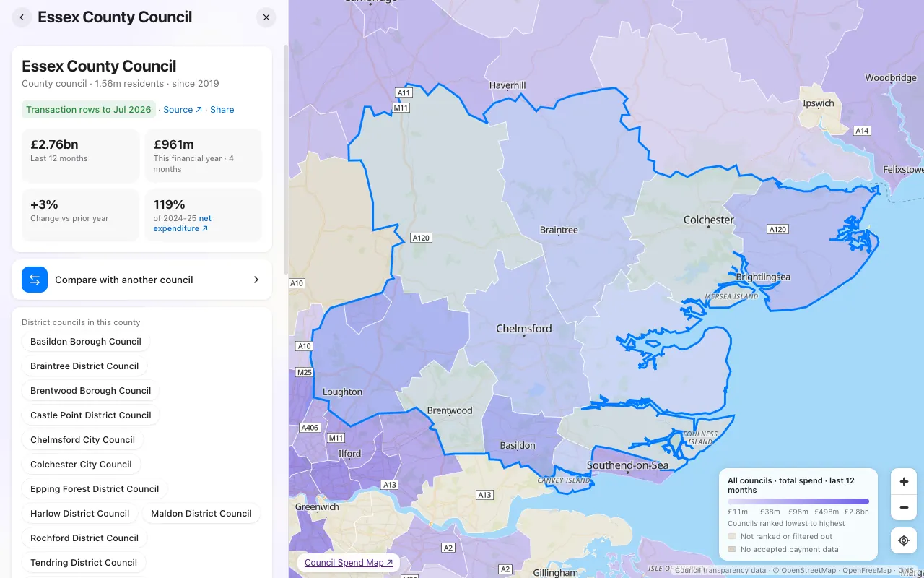Open the Council Spend Map link

349,563
